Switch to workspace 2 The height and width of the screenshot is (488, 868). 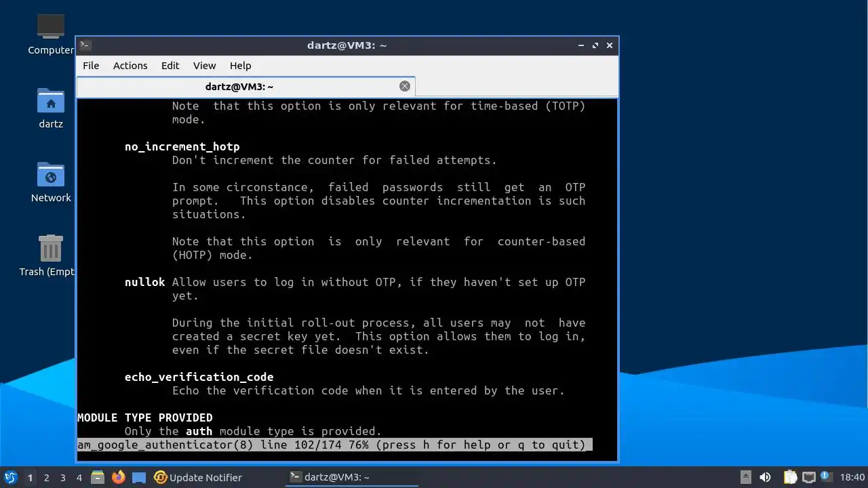click(46, 477)
